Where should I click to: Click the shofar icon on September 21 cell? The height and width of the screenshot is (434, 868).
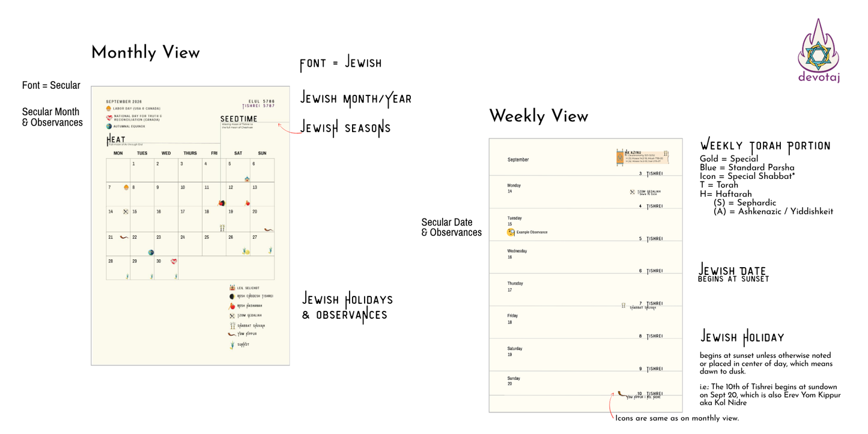tap(124, 237)
